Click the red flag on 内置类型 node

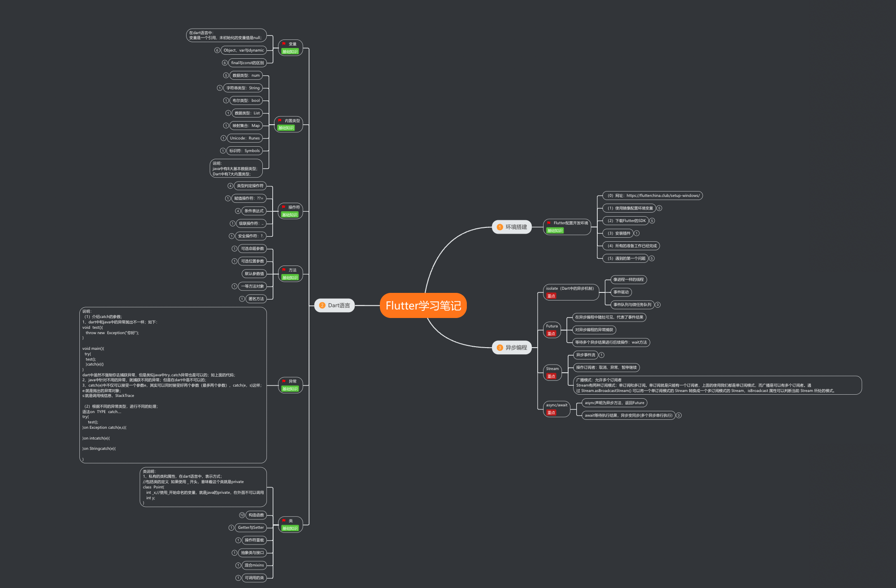tap(280, 121)
